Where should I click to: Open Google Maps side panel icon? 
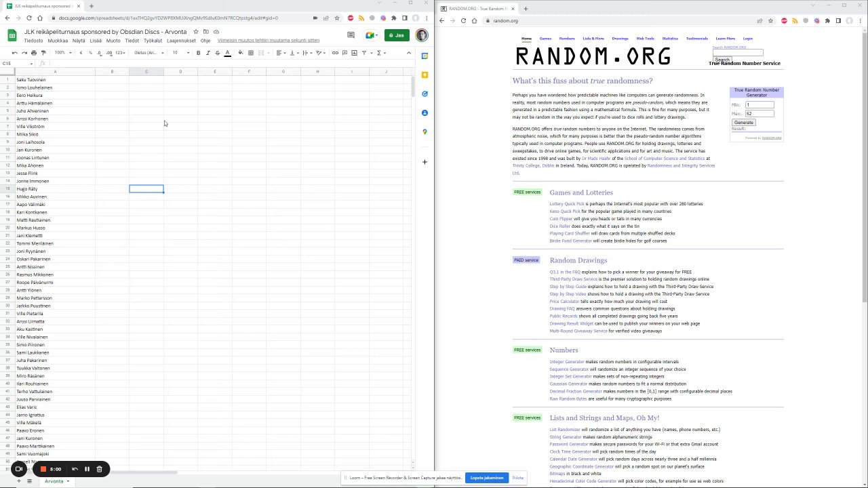tap(425, 131)
